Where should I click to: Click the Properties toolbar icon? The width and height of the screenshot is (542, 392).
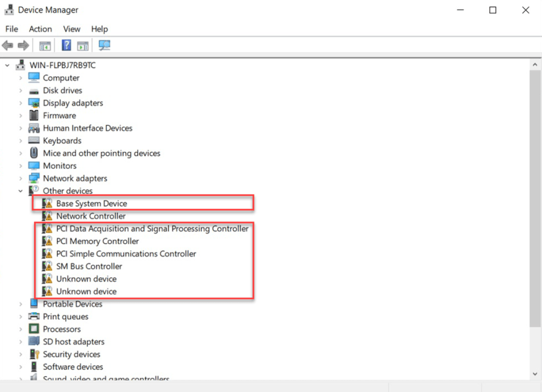pyautogui.click(x=83, y=45)
